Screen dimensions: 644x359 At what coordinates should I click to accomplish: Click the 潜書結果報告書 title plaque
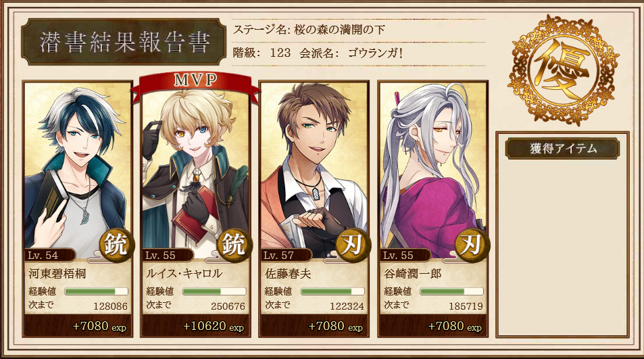coord(124,42)
